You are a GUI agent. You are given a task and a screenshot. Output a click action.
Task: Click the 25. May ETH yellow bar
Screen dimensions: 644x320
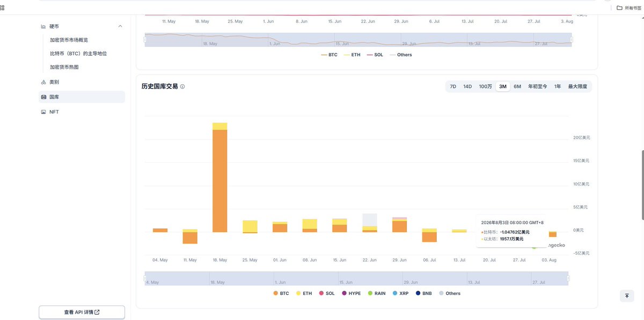[x=250, y=226]
